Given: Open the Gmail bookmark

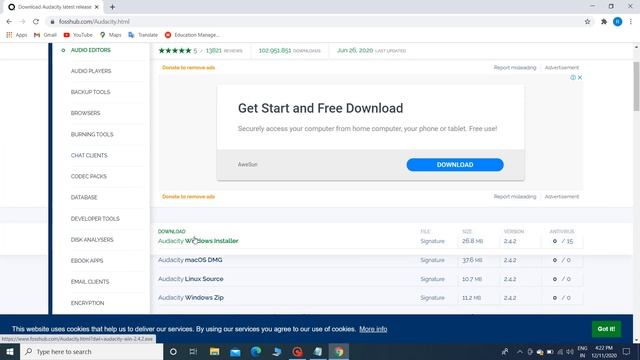Looking at the screenshot, I should [x=45, y=35].
